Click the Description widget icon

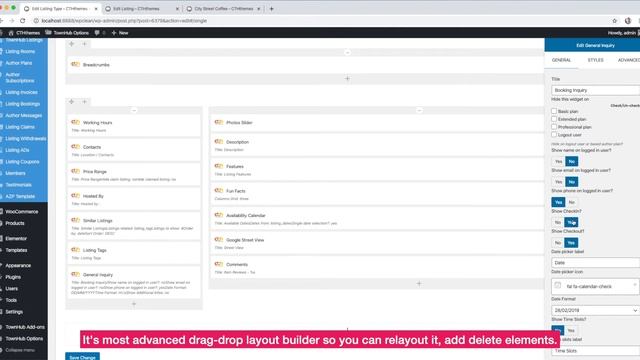point(219,142)
